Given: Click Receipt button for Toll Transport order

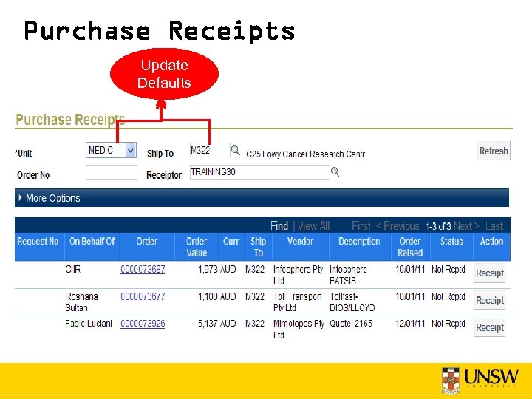Looking at the screenshot, I should coord(490,300).
